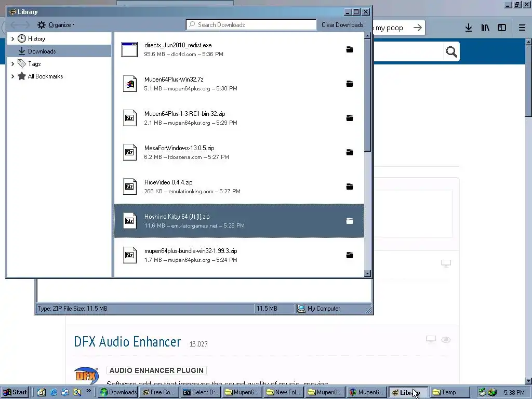Screen dimensions: 532x399
Task: Click the MesaForWindows-13.0.5.zip file icon
Action: point(129,152)
